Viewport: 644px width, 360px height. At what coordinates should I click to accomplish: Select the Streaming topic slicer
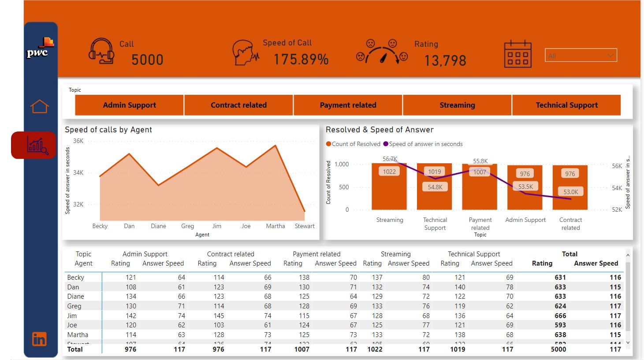point(457,105)
